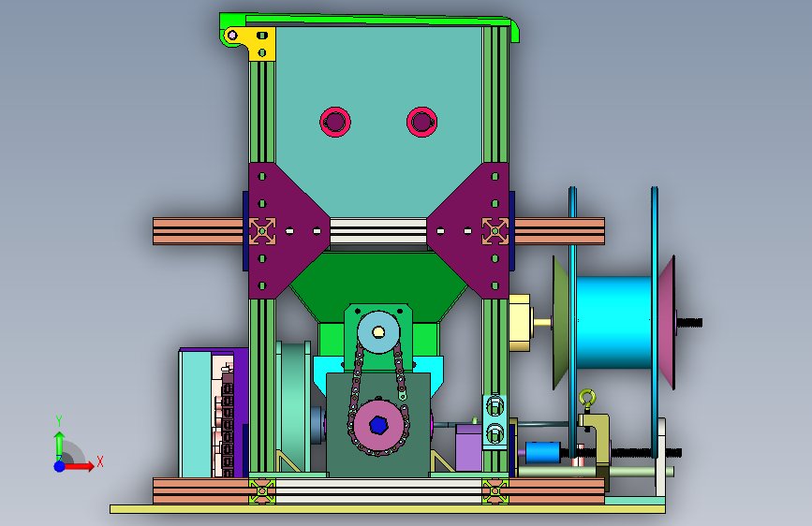
Task: Select the left pink-ringed hole on hopper panel
Action: (x=335, y=123)
